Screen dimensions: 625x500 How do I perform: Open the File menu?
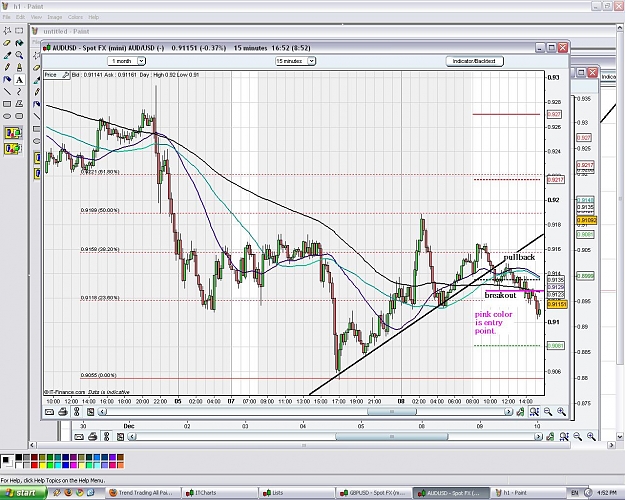6,17
